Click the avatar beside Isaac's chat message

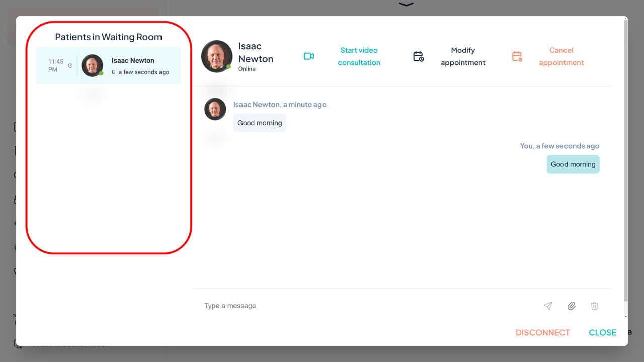pyautogui.click(x=215, y=109)
